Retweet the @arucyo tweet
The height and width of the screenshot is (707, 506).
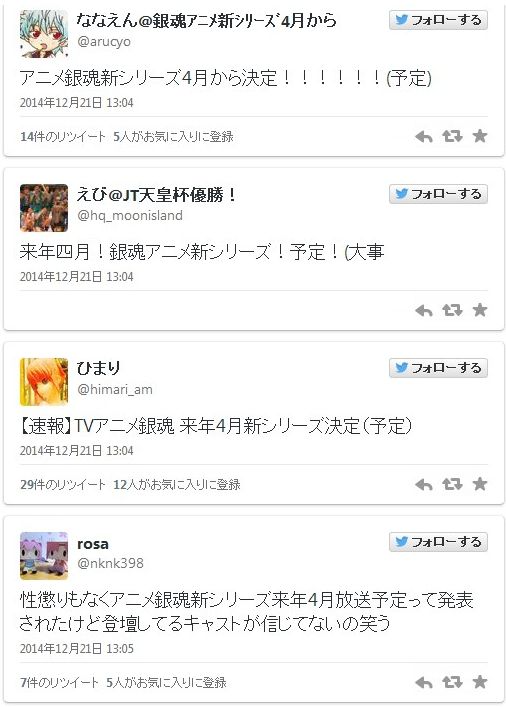click(452, 136)
